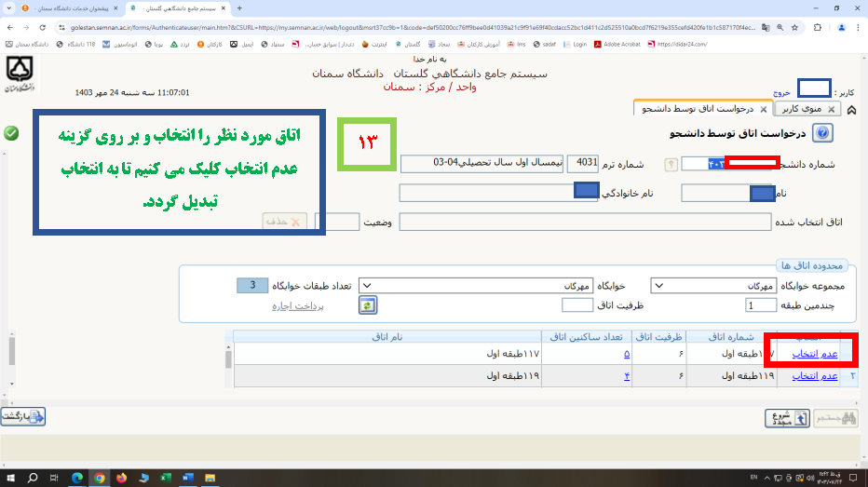The image size is (868, 487).
Task: Open occupants count link for room 117
Action: pos(626,355)
